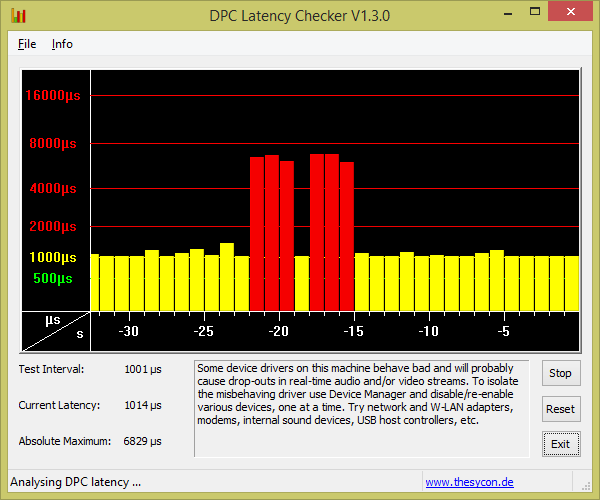This screenshot has width=600, height=500.
Task: Click the Reset button
Action: [561, 409]
